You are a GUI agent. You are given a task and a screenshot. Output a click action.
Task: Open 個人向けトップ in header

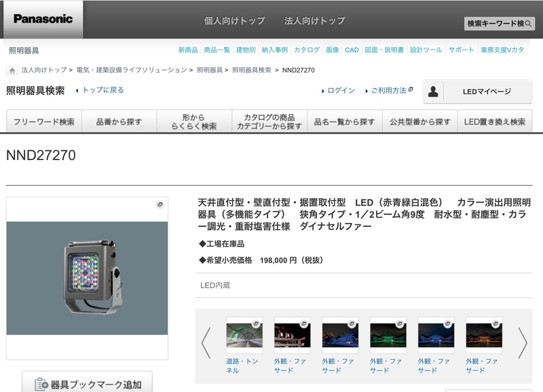[234, 21]
